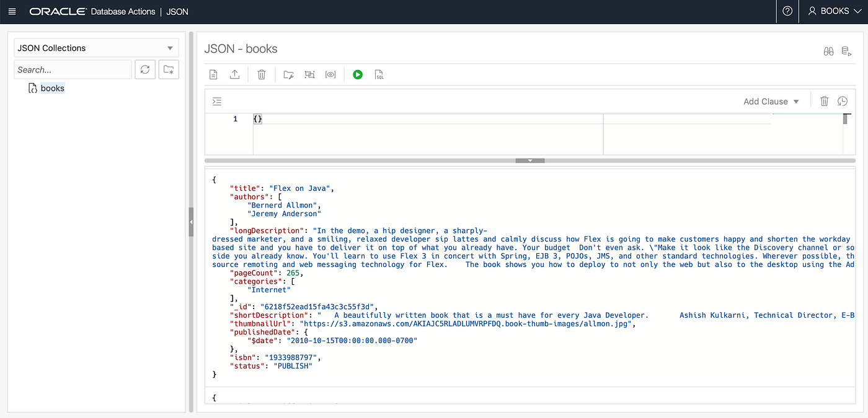Screen dimensions: 868x418
Task: Open the query history clock icon
Action: tap(842, 101)
